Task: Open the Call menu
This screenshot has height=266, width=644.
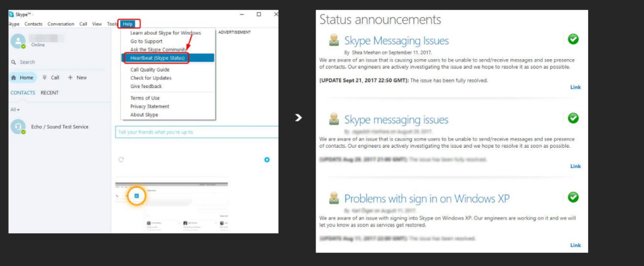Action: pyautogui.click(x=84, y=25)
